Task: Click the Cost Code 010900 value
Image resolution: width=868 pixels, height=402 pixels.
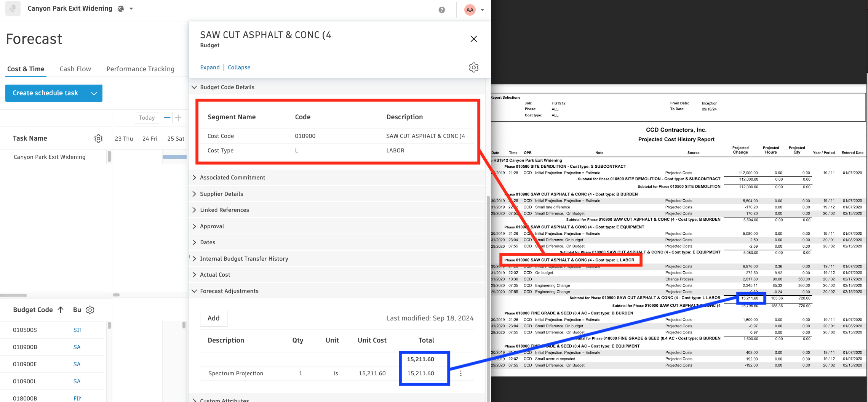Action: [x=305, y=136]
